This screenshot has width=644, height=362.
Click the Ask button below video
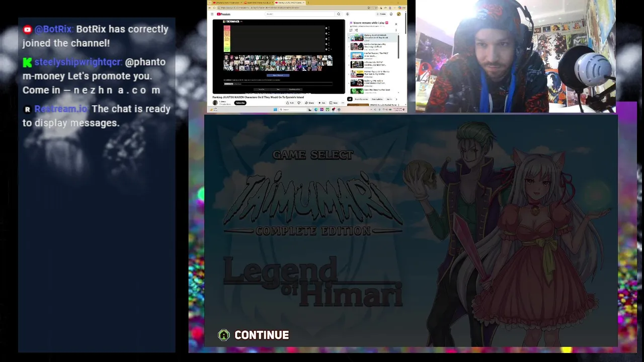(321, 103)
